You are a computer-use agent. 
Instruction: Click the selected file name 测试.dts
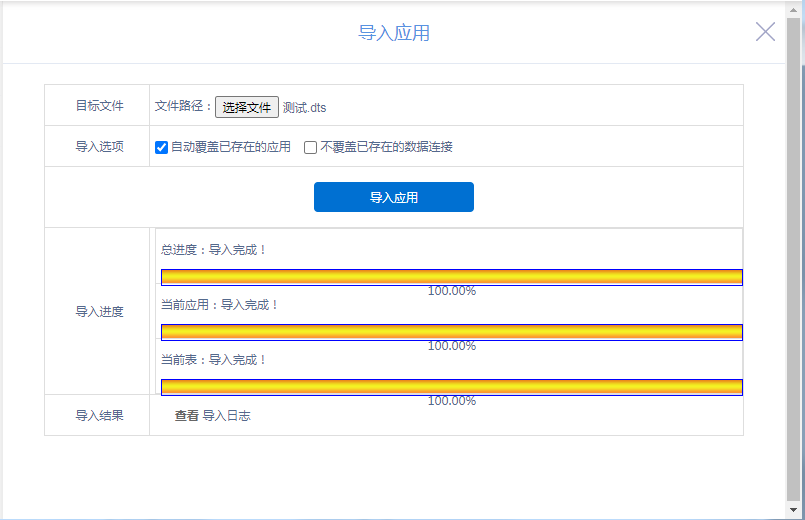(305, 108)
